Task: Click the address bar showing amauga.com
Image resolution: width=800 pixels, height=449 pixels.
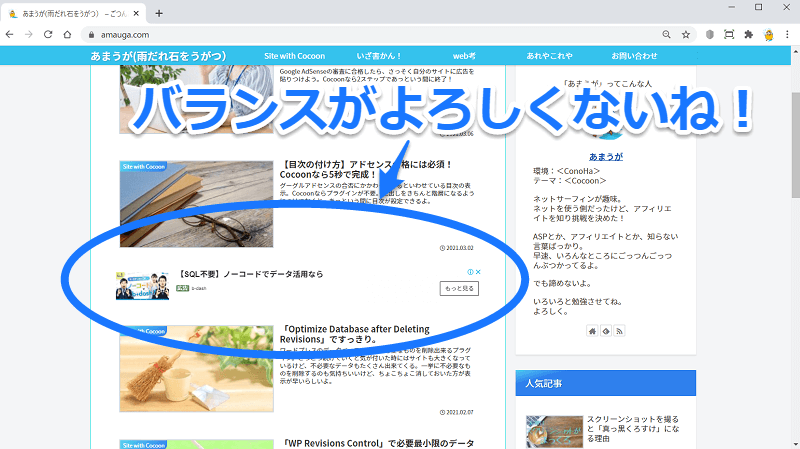Action: (350, 34)
